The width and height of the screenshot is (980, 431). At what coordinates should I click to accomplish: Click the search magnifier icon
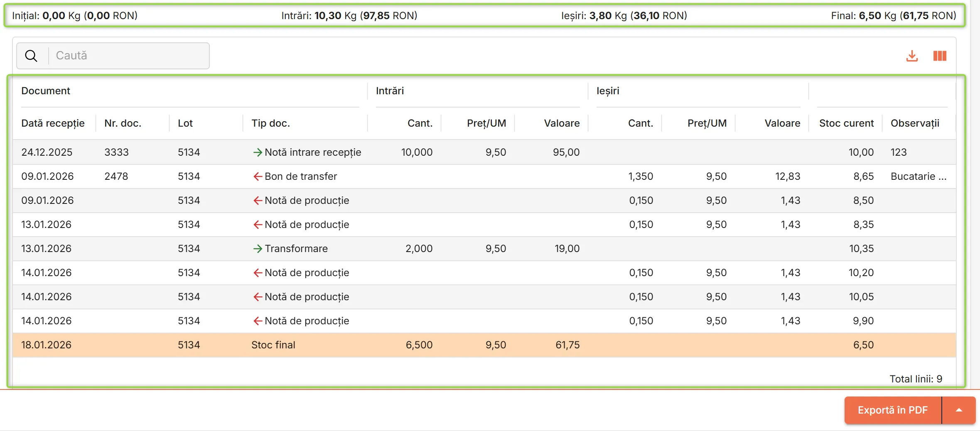point(31,56)
